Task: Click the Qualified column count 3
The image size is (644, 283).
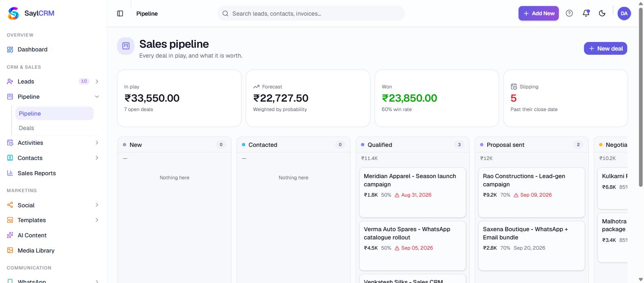Action: point(459,145)
